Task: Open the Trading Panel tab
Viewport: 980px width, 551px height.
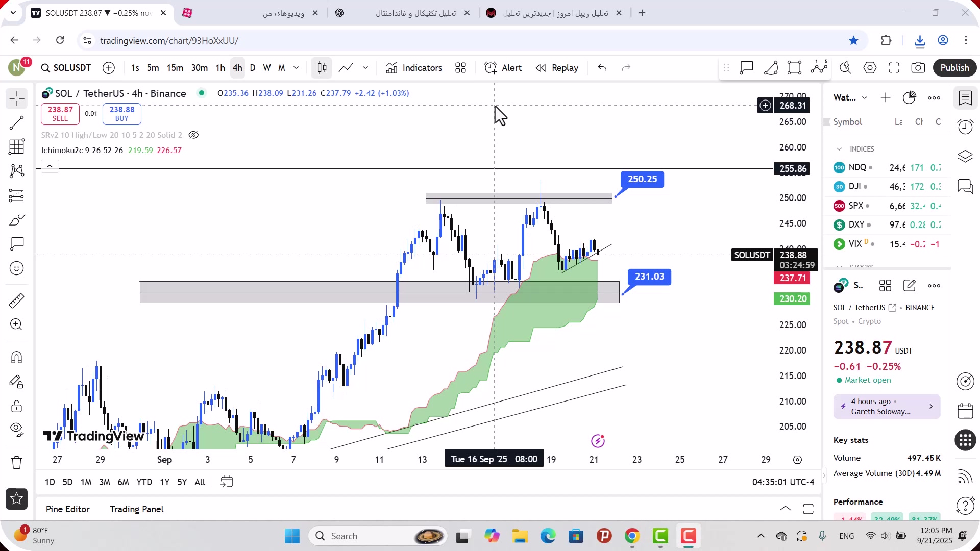Action: [x=137, y=509]
